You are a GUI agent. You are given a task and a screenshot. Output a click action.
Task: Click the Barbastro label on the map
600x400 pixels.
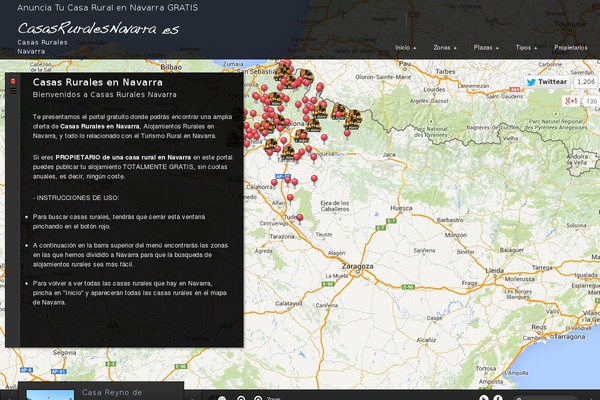pyautogui.click(x=450, y=220)
